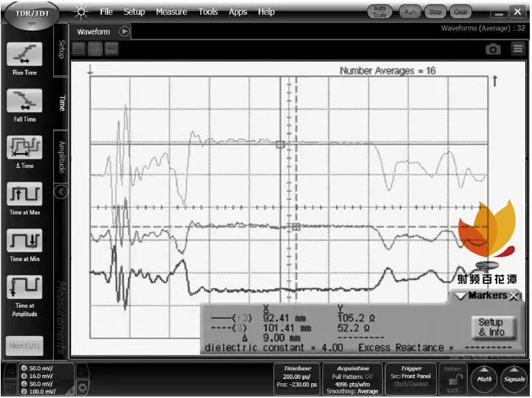The image size is (532, 398).
Task: Click the More (1/1) button
Action: pos(24,346)
